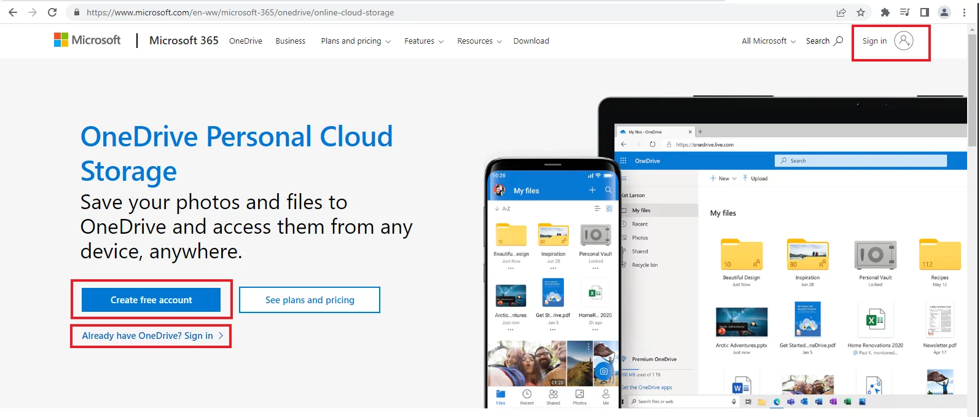Viewport: 980px width, 417px height.
Task: Click the Search box in laptop OneDrive mockup
Action: [x=861, y=161]
